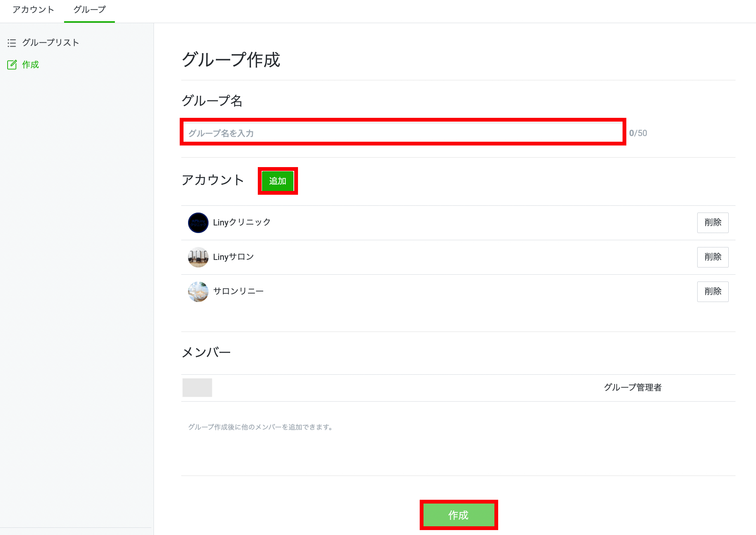
Task: Select the グループ tab
Action: (x=89, y=10)
